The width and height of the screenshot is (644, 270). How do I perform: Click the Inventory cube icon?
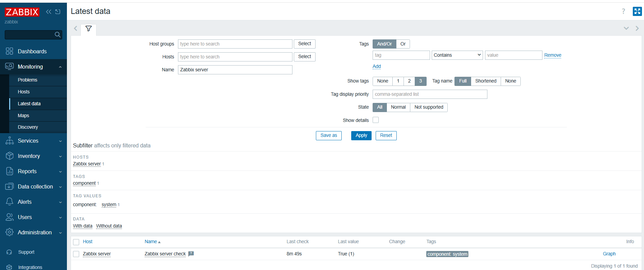click(x=10, y=156)
